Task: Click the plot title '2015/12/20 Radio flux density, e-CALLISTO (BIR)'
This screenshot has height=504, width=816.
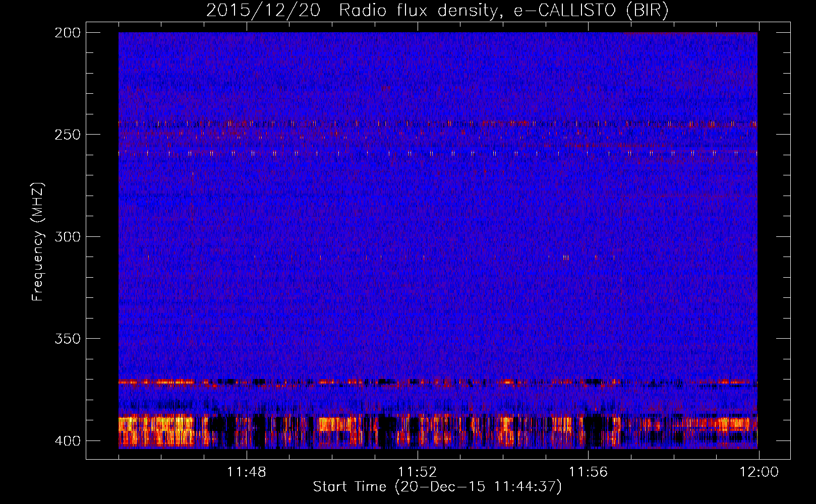Action: pyautogui.click(x=437, y=11)
